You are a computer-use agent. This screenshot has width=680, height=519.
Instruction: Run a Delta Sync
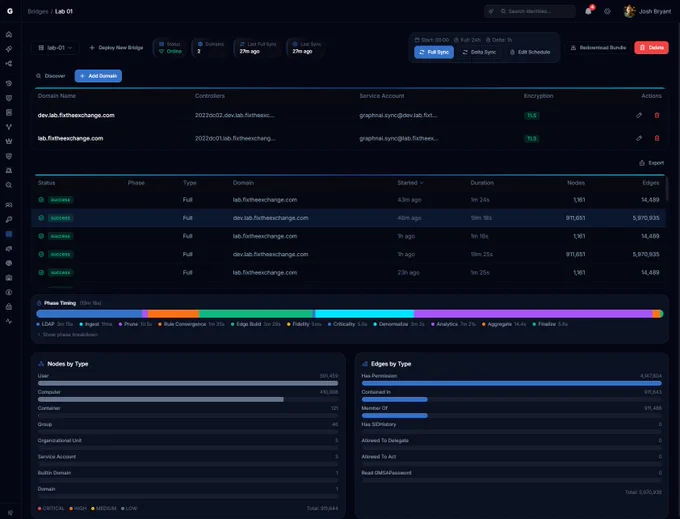pos(479,52)
